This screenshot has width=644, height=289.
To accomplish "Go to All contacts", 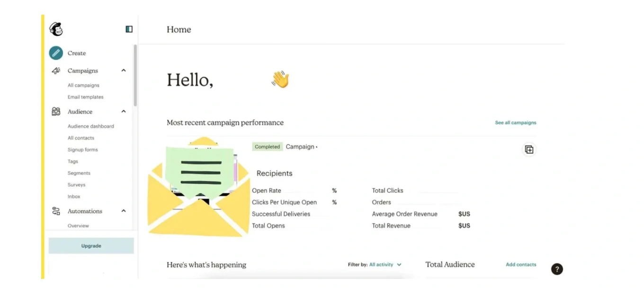I will [x=81, y=138].
